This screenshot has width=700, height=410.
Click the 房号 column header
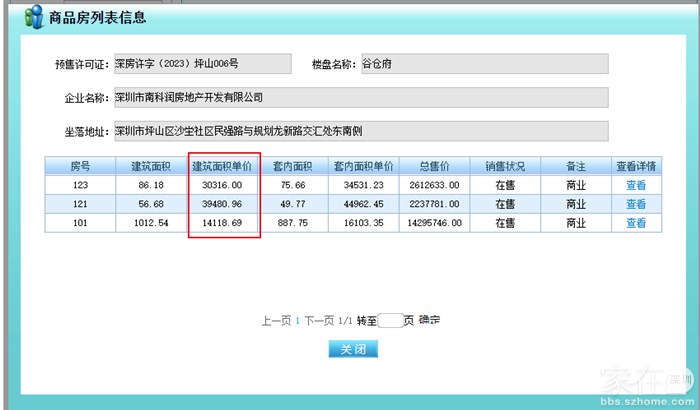click(80, 166)
